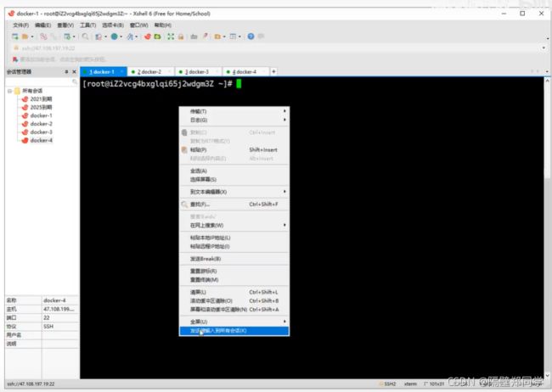Click the docker-3 session icon in tree

25,132
